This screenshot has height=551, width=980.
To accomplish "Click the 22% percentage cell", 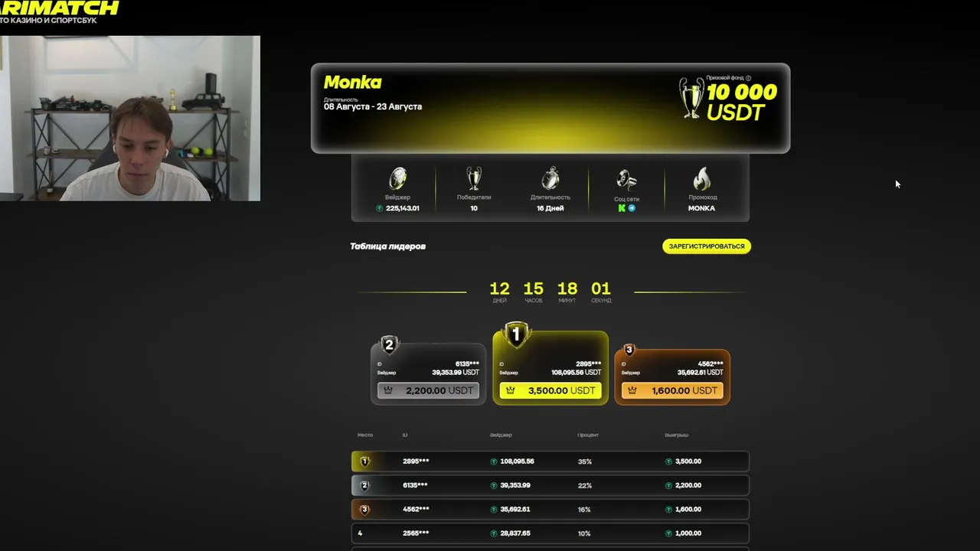I will click(x=585, y=485).
